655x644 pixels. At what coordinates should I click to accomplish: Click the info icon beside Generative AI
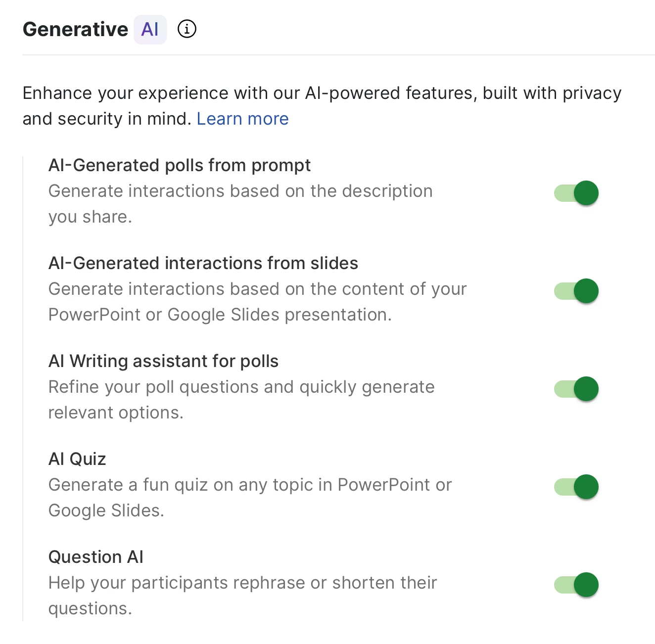(x=187, y=29)
